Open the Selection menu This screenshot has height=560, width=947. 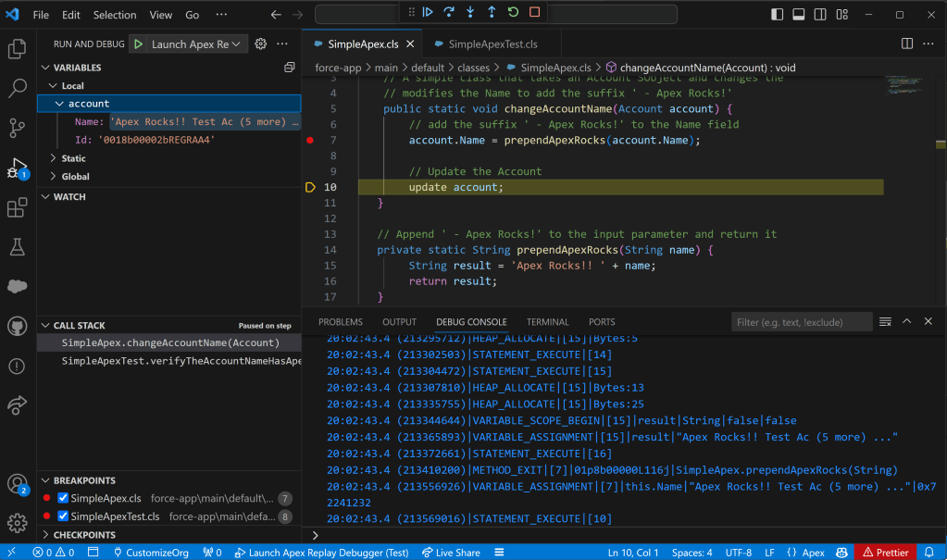coord(114,15)
